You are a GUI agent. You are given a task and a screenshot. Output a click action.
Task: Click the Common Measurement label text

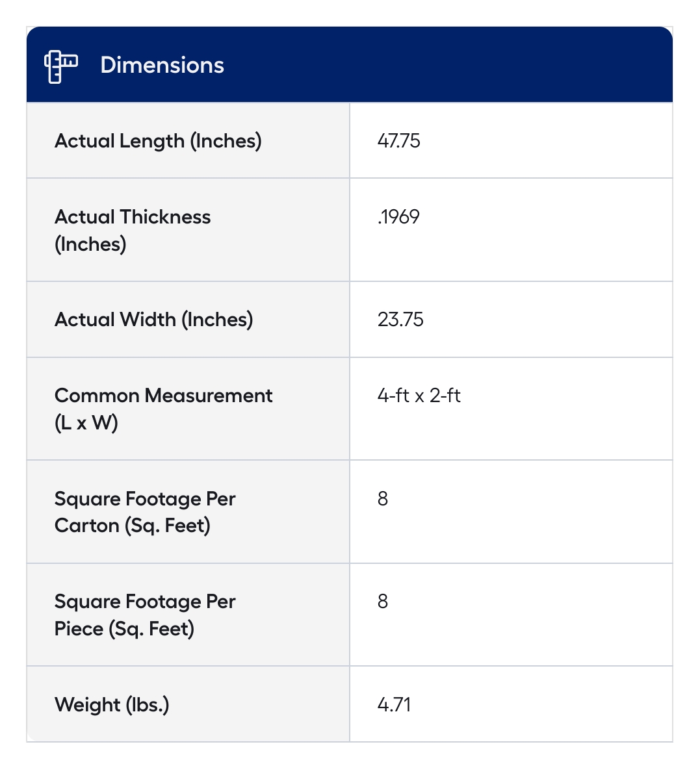pyautogui.click(x=163, y=396)
